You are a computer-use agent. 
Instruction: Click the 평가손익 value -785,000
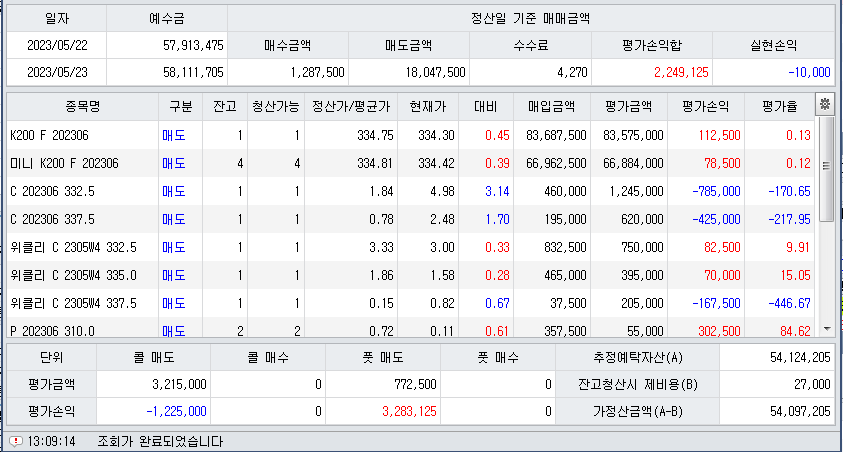click(x=716, y=191)
